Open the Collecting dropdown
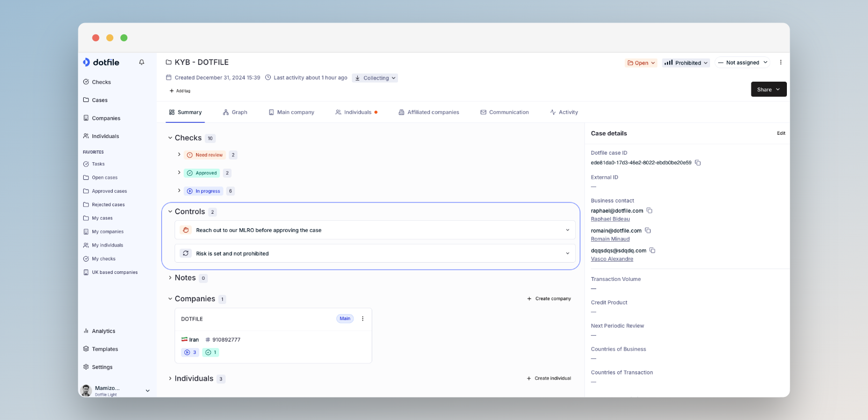Viewport: 868px width, 420px height. [x=375, y=78]
